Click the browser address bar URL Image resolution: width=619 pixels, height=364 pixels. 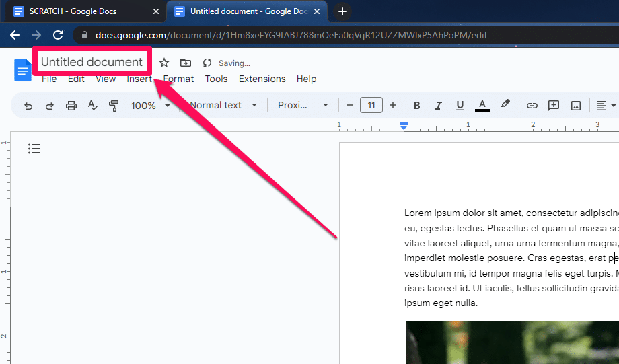pyautogui.click(x=291, y=35)
